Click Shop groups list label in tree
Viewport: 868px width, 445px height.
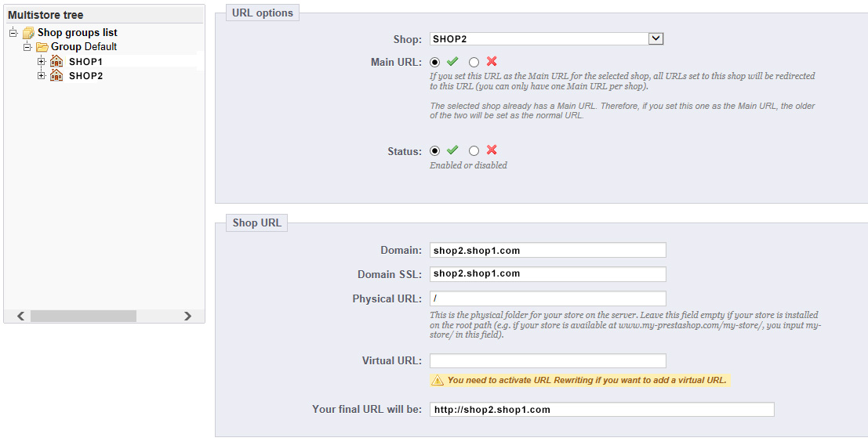click(x=78, y=33)
